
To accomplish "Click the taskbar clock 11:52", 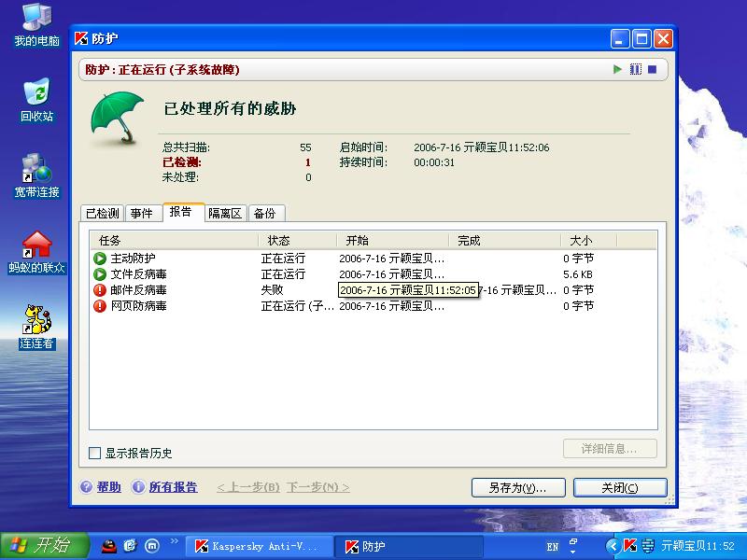I will pyautogui.click(x=698, y=546).
